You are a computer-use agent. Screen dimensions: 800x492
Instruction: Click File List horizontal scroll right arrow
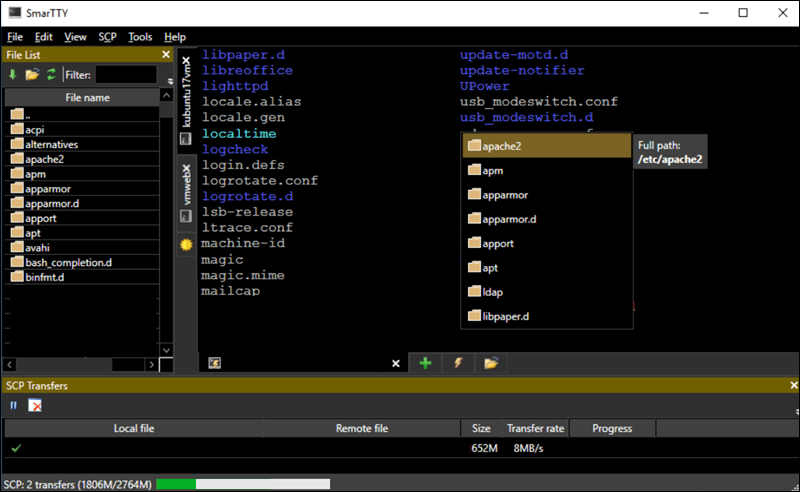152,364
